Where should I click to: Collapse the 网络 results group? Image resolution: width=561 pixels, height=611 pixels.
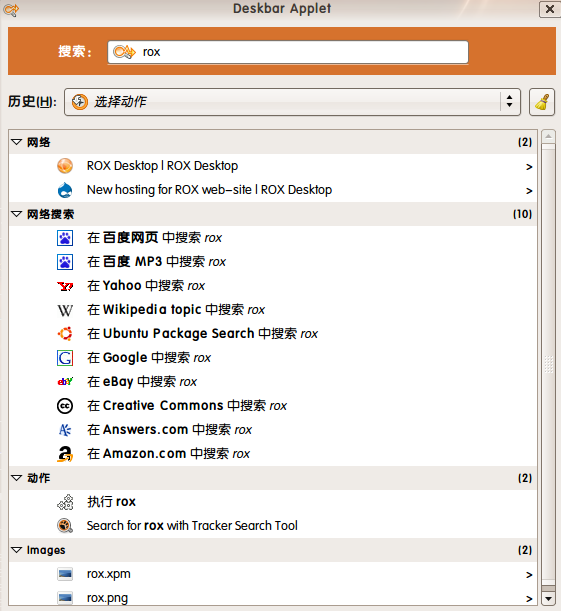[x=16, y=142]
